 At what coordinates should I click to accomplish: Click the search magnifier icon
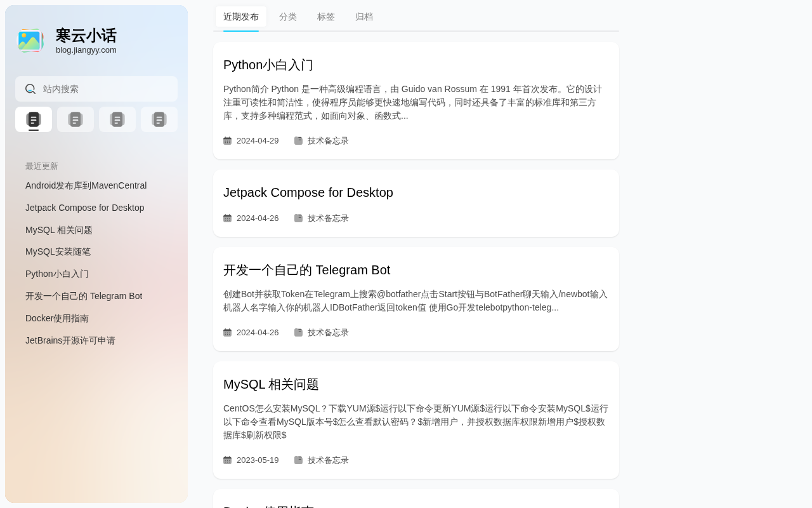pos(30,89)
